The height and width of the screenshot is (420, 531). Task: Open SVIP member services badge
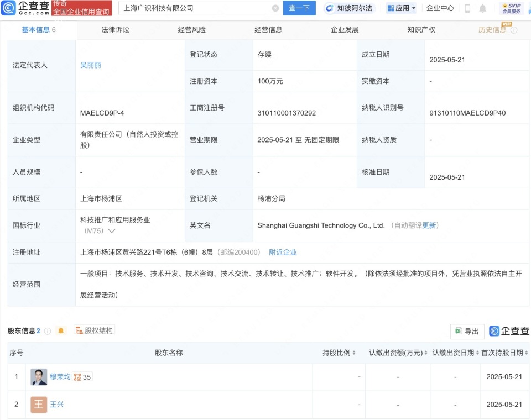point(511,8)
